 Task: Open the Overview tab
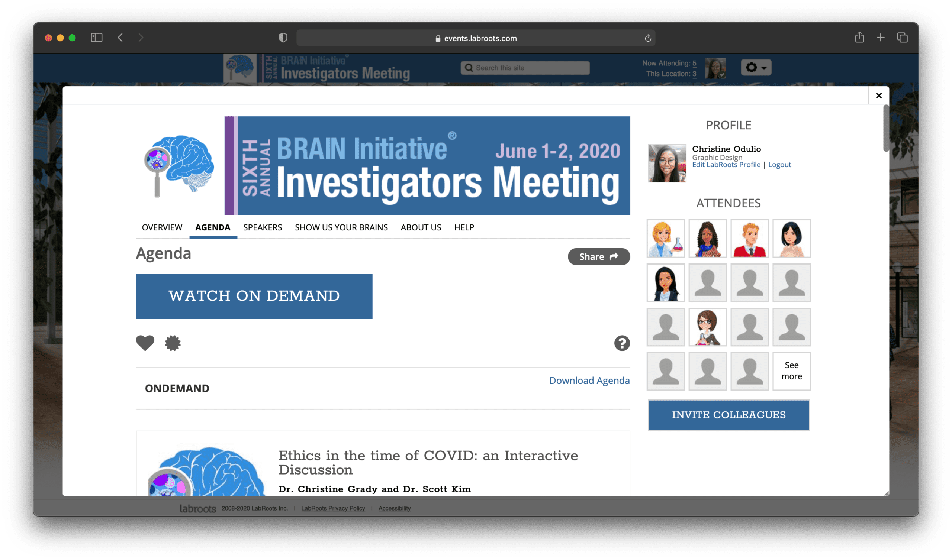162,227
